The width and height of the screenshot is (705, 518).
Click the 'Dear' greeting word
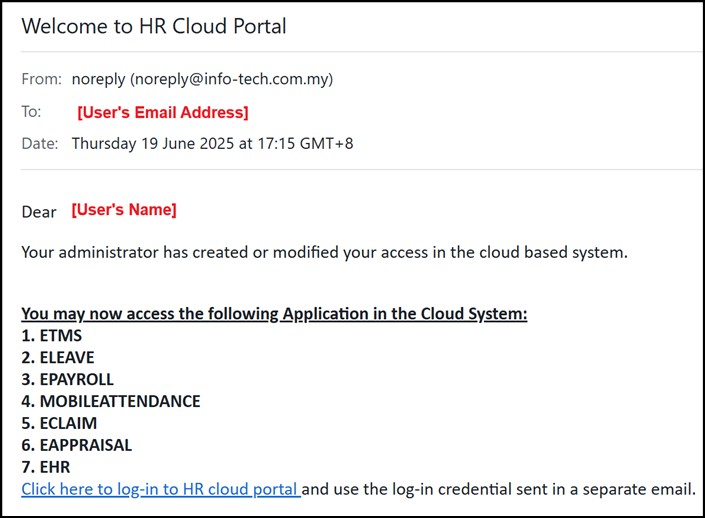[x=39, y=211]
